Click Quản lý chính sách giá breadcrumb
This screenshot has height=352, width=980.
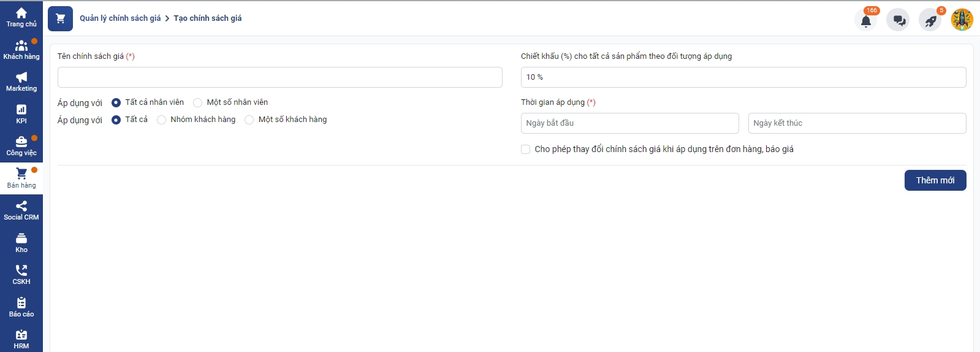point(120,18)
